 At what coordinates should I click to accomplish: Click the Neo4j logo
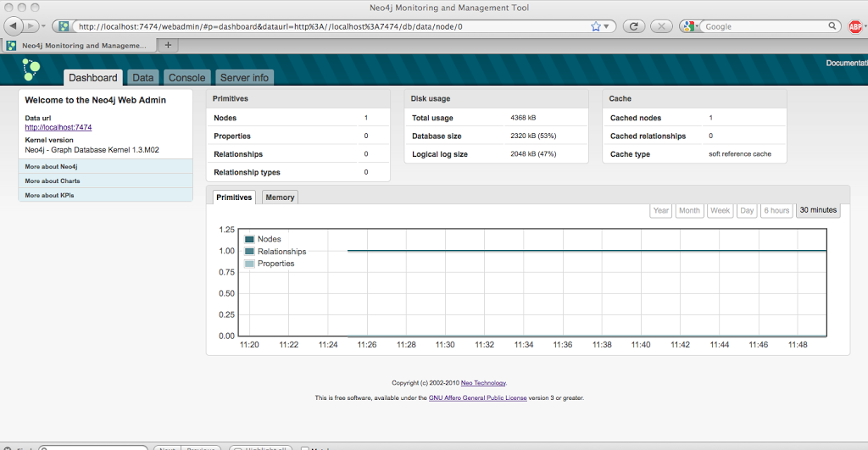click(31, 69)
